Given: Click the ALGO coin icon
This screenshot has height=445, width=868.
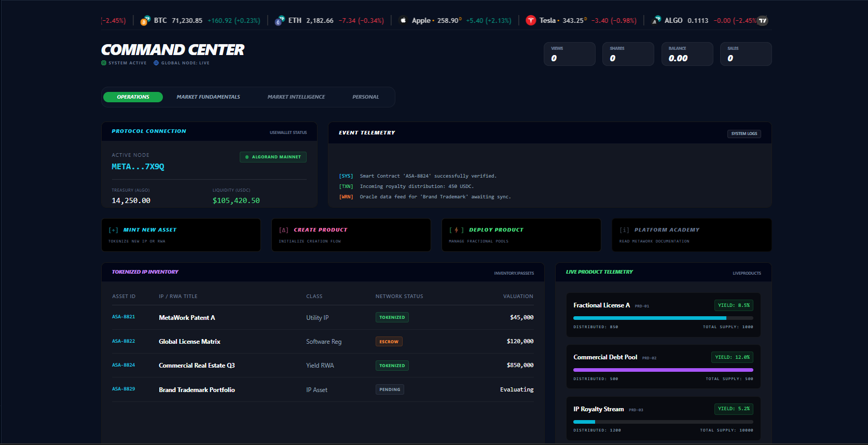Looking at the screenshot, I should pos(656,21).
